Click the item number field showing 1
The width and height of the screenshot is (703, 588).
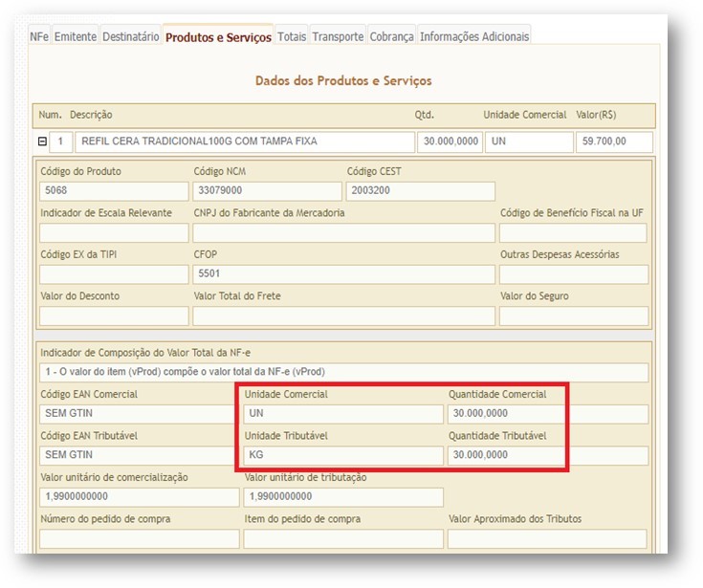click(60, 142)
